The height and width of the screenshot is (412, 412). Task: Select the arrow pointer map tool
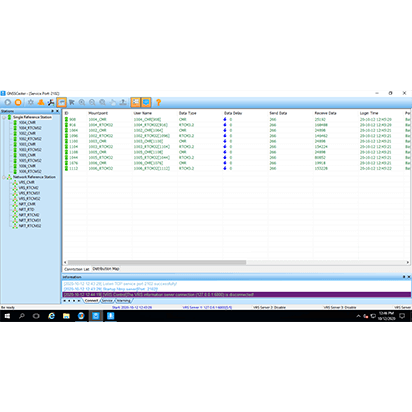[x=72, y=102]
